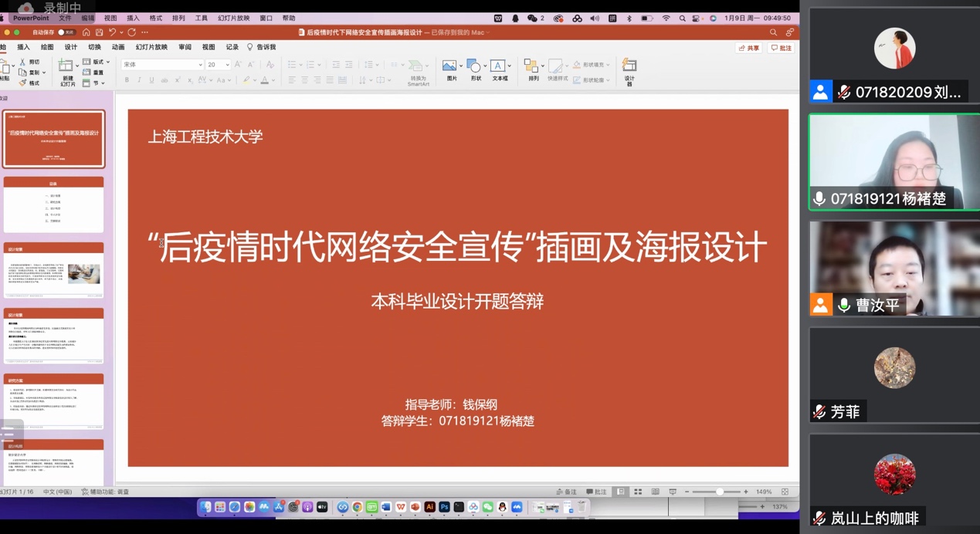This screenshot has height=534, width=980.
Task: Click the Undo arrow icon
Action: click(x=112, y=32)
